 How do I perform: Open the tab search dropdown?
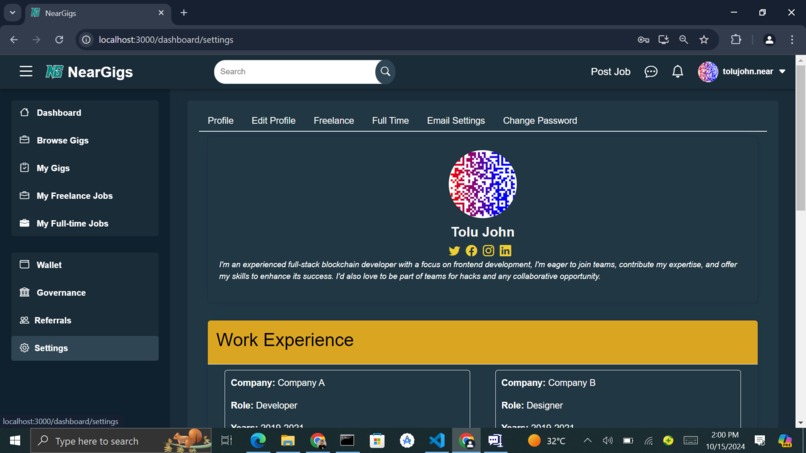point(12,13)
